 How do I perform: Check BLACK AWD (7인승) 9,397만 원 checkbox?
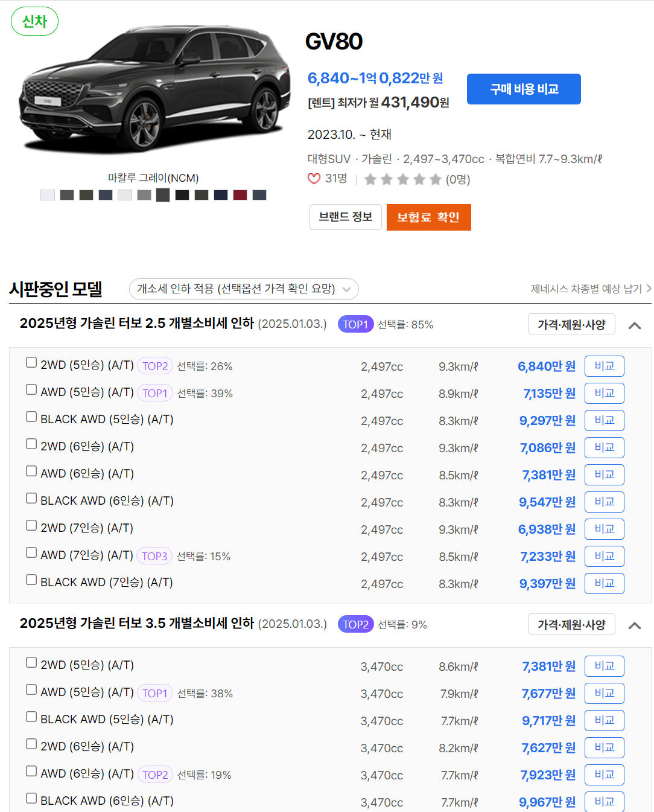click(x=31, y=580)
